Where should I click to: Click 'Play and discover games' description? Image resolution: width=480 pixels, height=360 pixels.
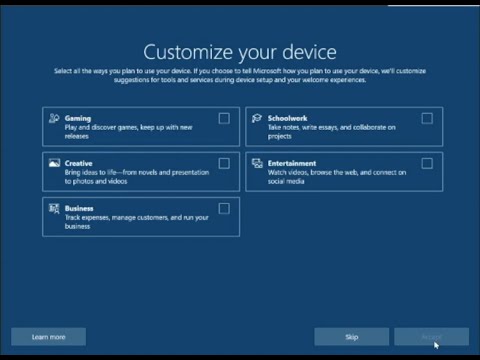tap(128, 132)
